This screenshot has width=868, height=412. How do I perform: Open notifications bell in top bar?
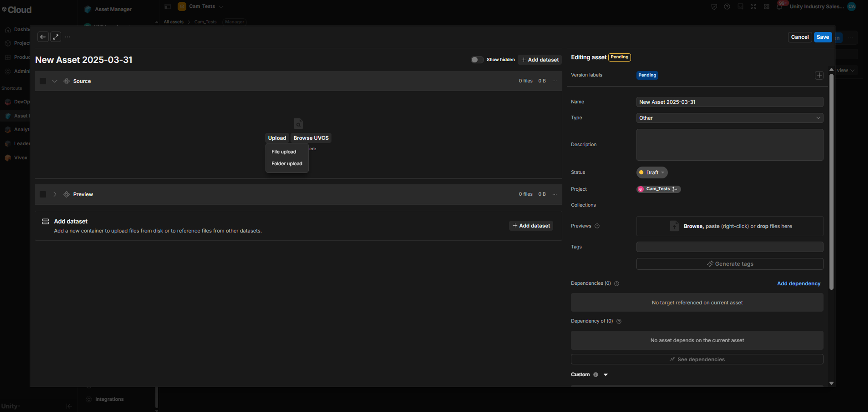point(779,7)
